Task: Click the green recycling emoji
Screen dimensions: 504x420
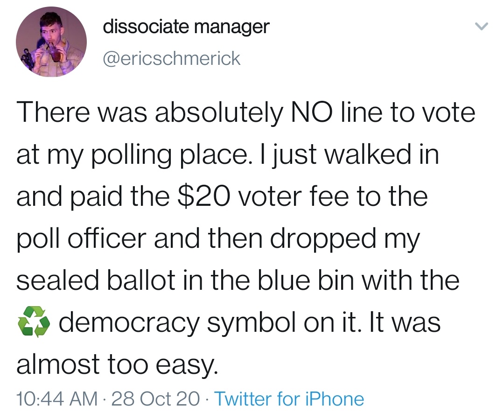Action: (34, 322)
